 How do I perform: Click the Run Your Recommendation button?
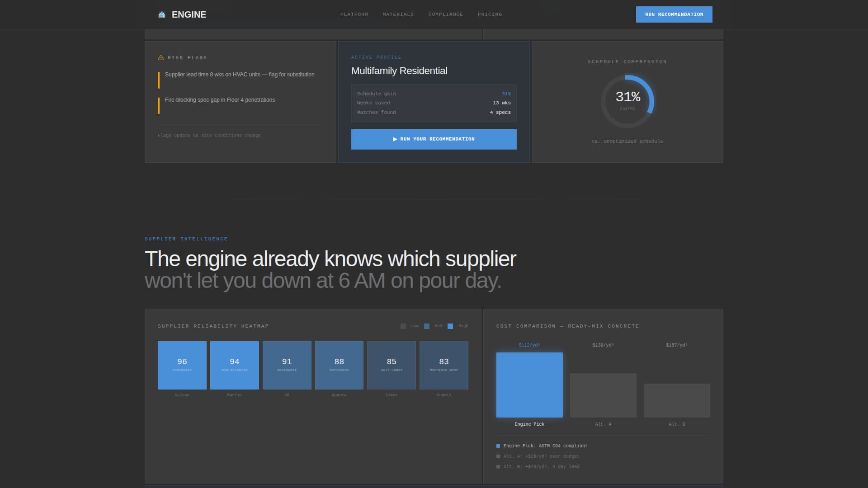434,139
